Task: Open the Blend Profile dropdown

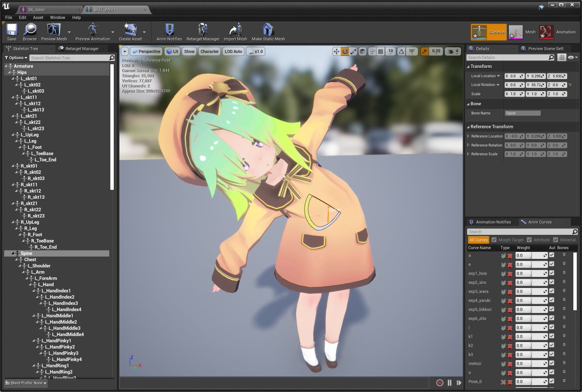Action: pos(25,383)
